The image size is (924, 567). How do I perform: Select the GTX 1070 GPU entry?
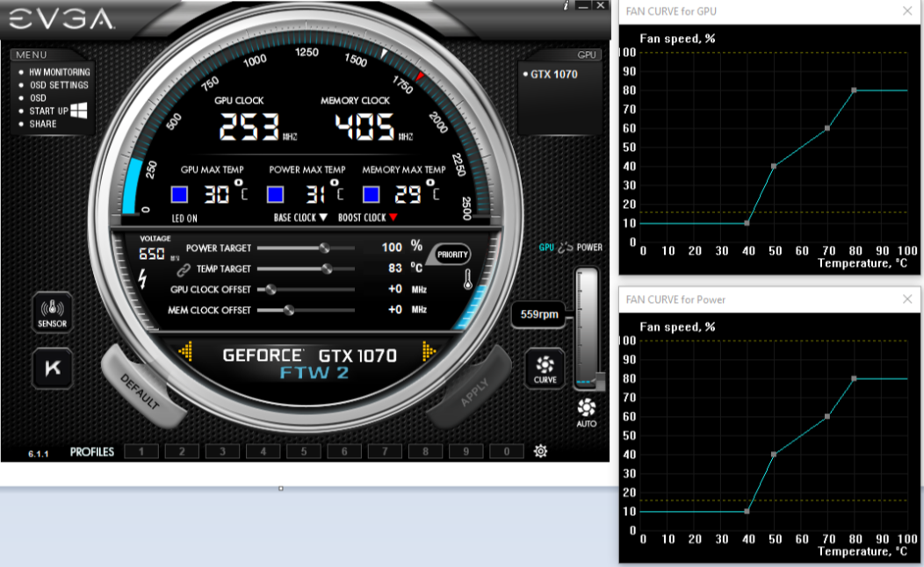(554, 75)
